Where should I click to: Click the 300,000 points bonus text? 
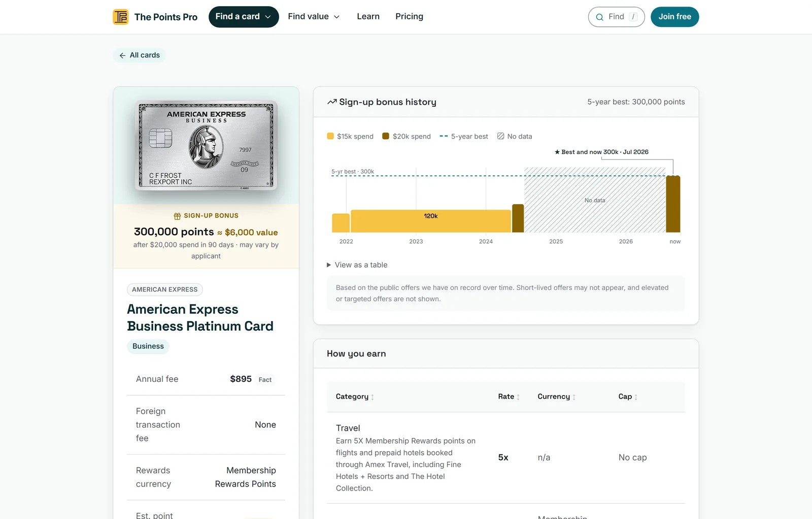[174, 232]
